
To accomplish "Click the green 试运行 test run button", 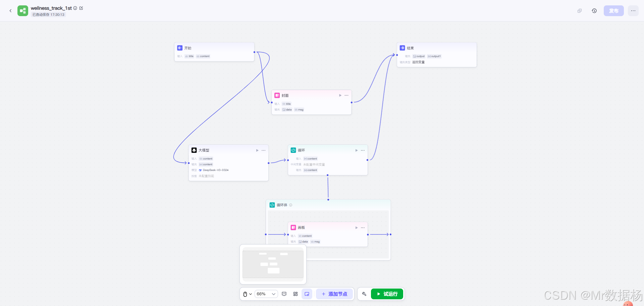I will pos(387,294).
